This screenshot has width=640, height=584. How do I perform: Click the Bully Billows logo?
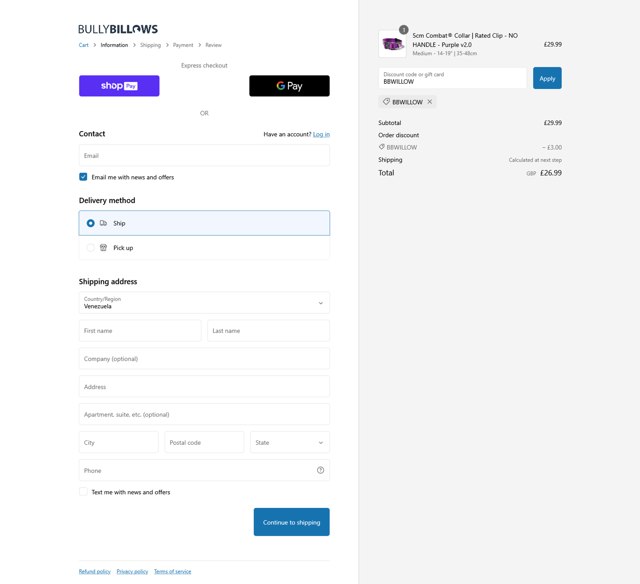tap(118, 29)
